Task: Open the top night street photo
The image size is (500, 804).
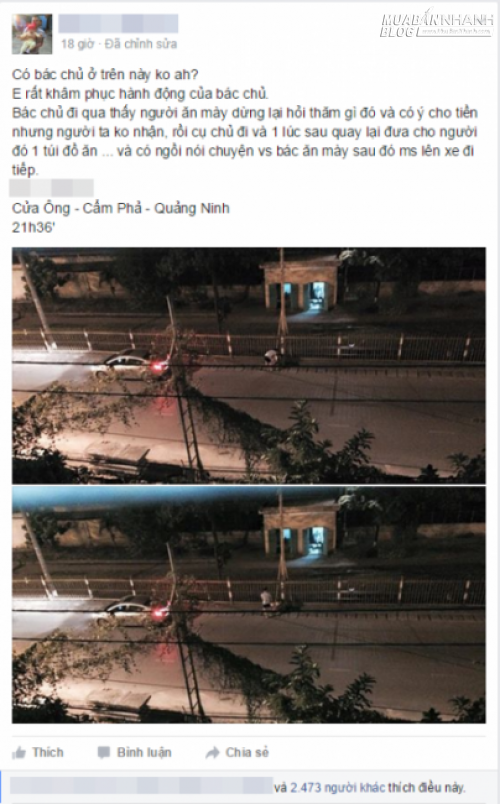Action: pos(249,366)
